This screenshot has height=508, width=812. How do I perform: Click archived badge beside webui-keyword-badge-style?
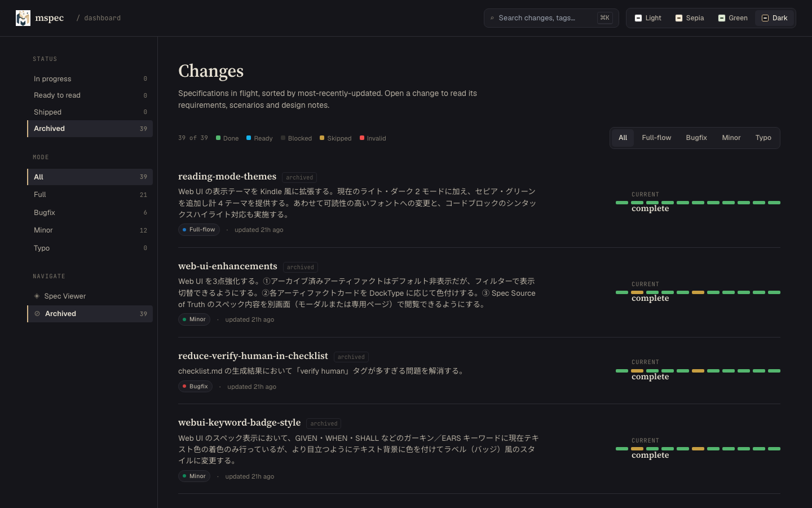324,423
